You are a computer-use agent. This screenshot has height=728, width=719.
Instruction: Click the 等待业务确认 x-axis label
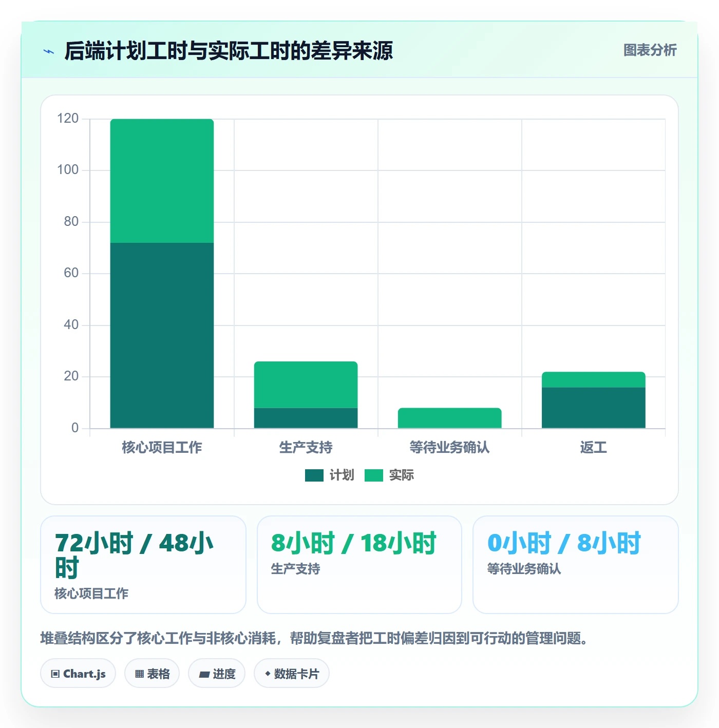[x=449, y=448]
